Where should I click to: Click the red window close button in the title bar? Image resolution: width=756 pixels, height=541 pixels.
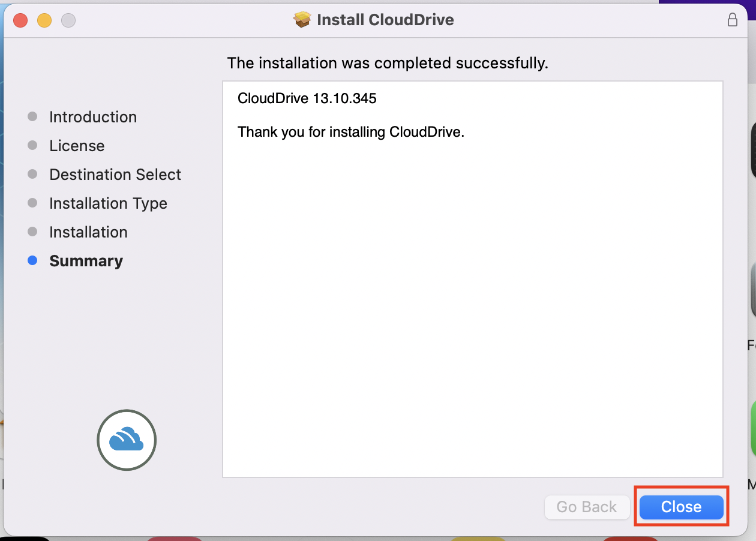coord(20,20)
